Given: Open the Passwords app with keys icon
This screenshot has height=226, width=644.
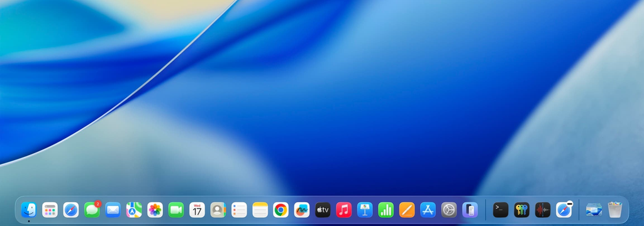Looking at the screenshot, I should tap(521, 210).
